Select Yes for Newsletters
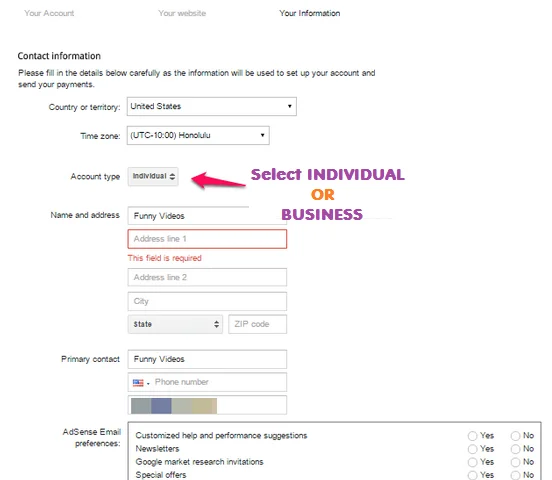The image size is (552, 480). [472, 449]
